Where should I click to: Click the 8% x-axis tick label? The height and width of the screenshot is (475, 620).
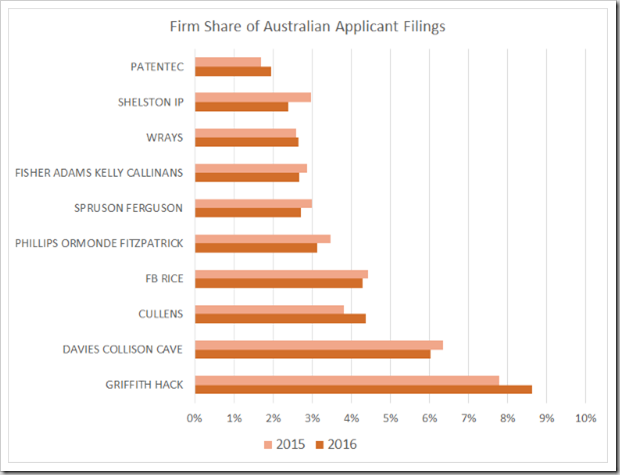(508, 418)
